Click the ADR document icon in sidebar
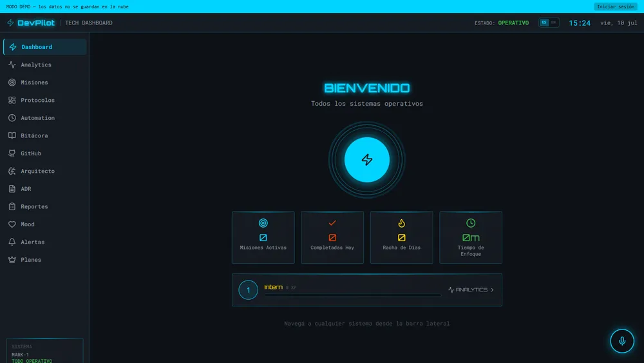Screen dimensions: 644x363 [x=12, y=189]
